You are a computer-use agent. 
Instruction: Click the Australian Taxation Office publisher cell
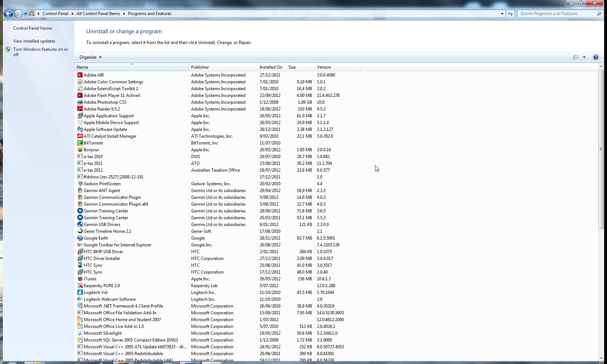tap(215, 170)
